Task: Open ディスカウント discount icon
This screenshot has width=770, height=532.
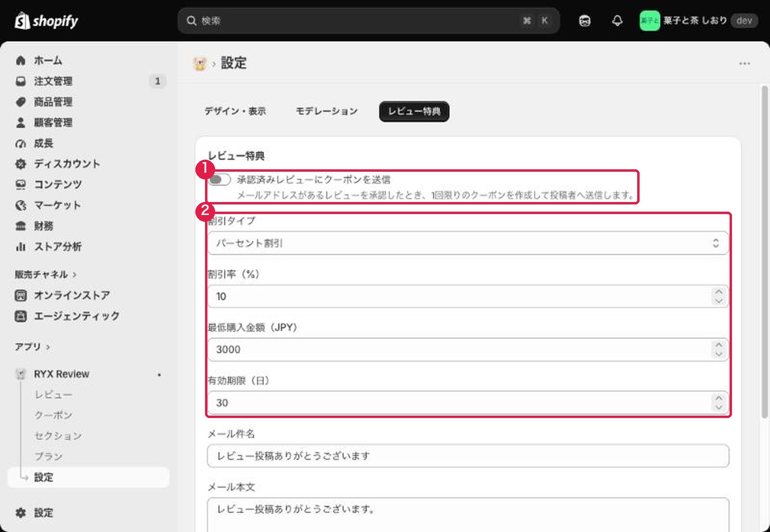Action: [x=21, y=164]
